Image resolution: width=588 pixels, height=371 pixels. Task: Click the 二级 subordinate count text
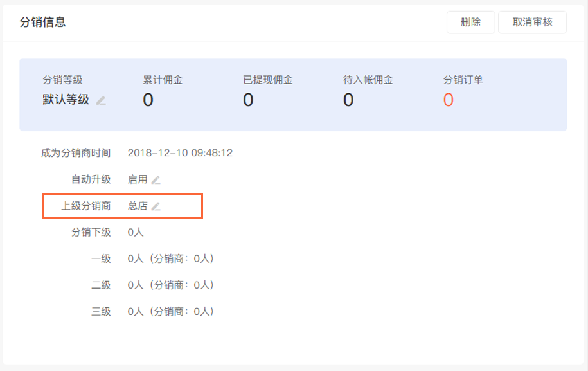click(170, 285)
